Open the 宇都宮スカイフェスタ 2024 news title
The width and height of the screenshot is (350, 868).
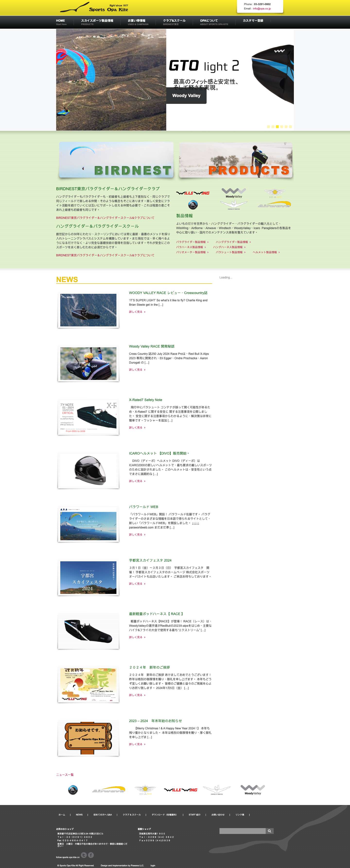click(x=150, y=560)
